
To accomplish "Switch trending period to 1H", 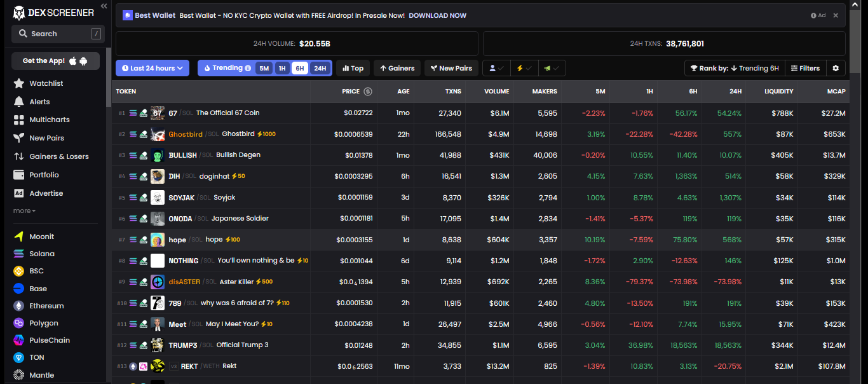I will pyautogui.click(x=283, y=68).
